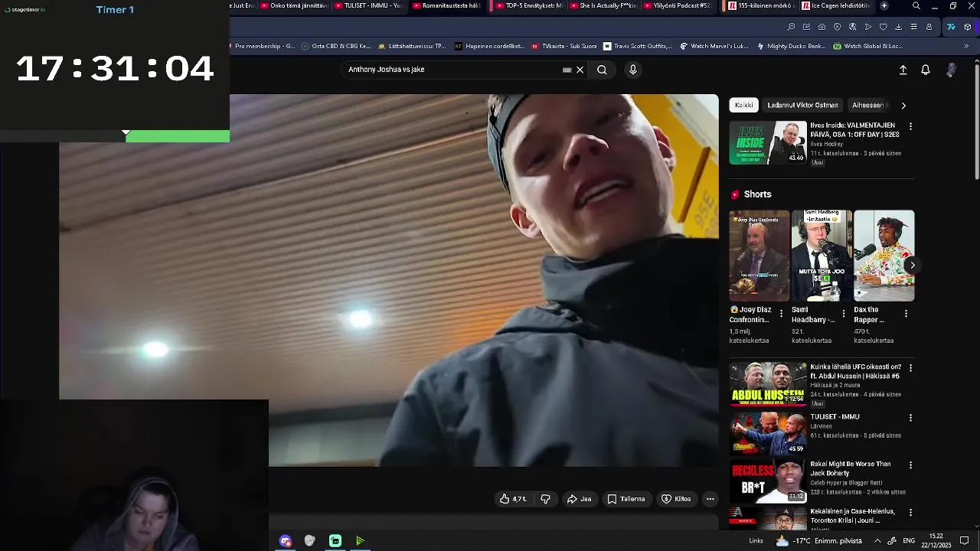Open options for Rakai video
The height and width of the screenshot is (551, 980).
tap(910, 465)
